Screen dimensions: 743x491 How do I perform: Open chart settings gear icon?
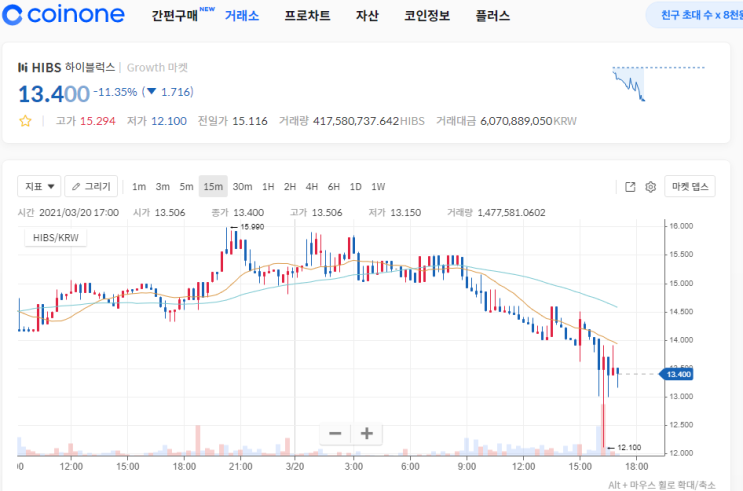click(651, 187)
